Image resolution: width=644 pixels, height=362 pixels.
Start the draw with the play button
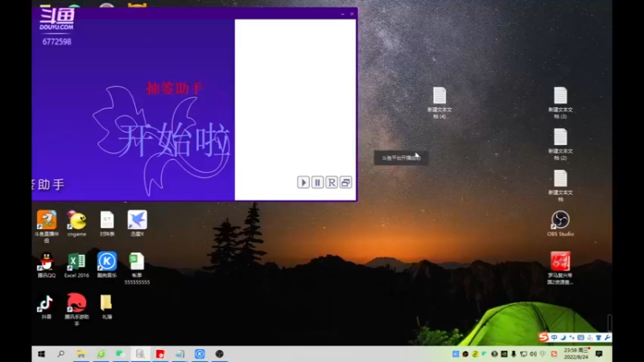coord(303,183)
